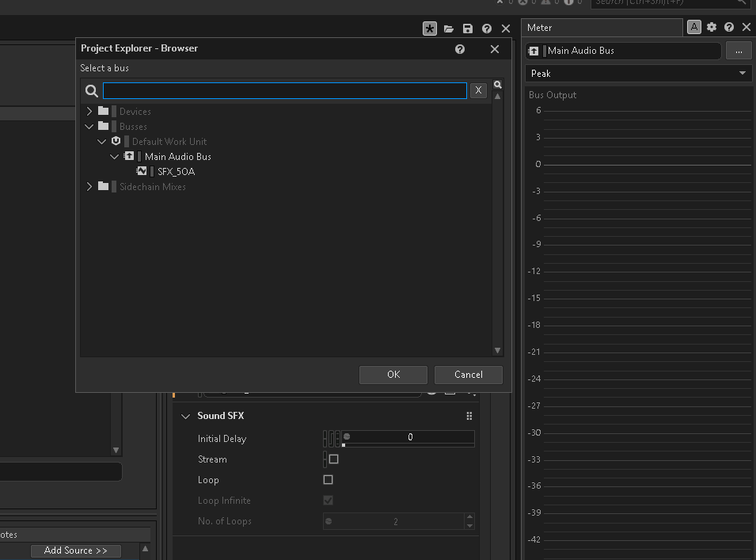Click the magnifier icon beside the bus search field
This screenshot has height=560, width=756.
[x=92, y=90]
